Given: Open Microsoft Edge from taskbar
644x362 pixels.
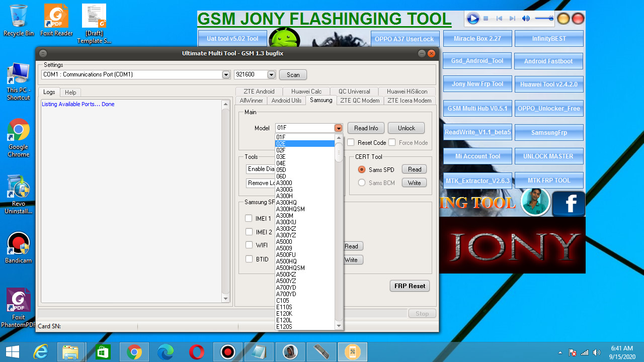Looking at the screenshot, I should [x=165, y=352].
